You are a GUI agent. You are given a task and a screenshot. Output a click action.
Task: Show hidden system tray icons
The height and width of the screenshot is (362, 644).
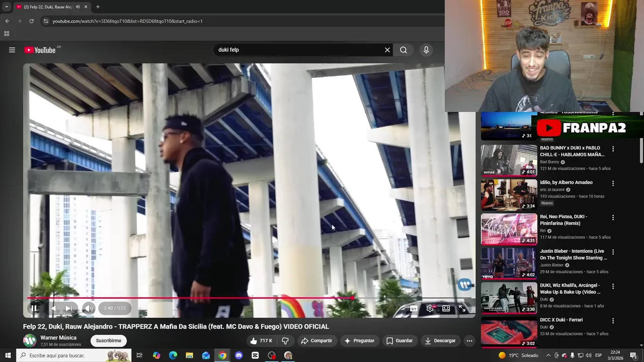(548, 355)
